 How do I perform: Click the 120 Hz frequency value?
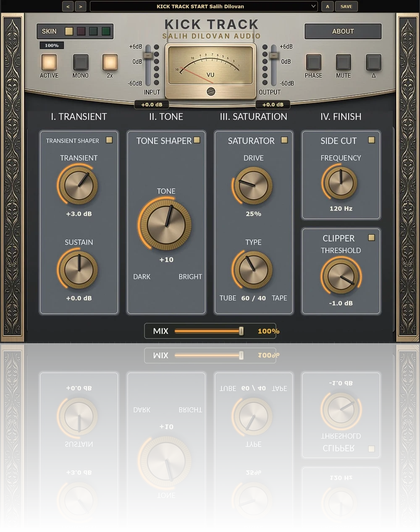341,209
